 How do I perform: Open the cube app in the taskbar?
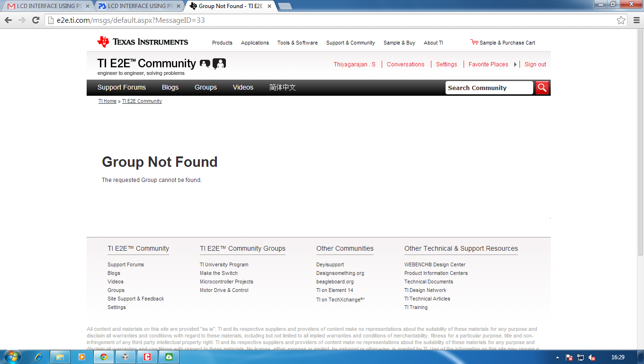pos(125,357)
